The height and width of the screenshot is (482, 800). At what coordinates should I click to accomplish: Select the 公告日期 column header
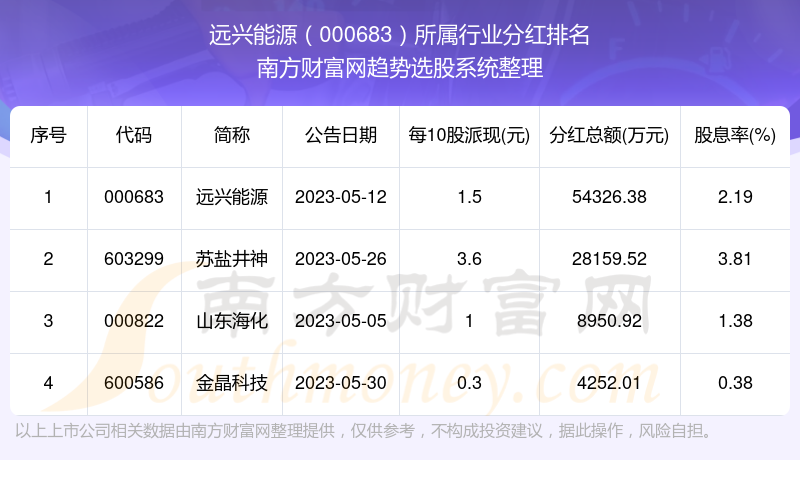pos(341,135)
